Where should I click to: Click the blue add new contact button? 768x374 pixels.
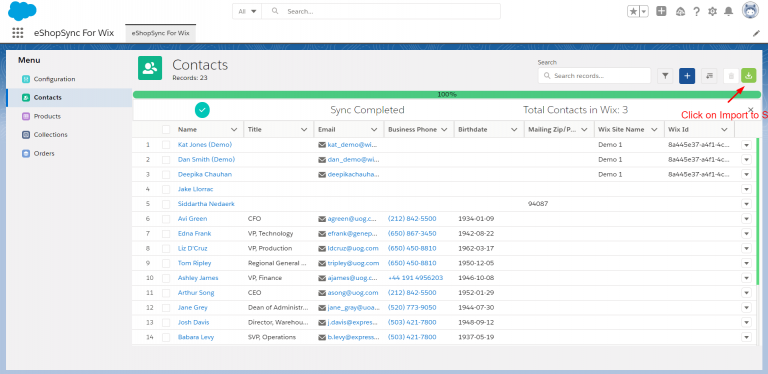coord(687,76)
